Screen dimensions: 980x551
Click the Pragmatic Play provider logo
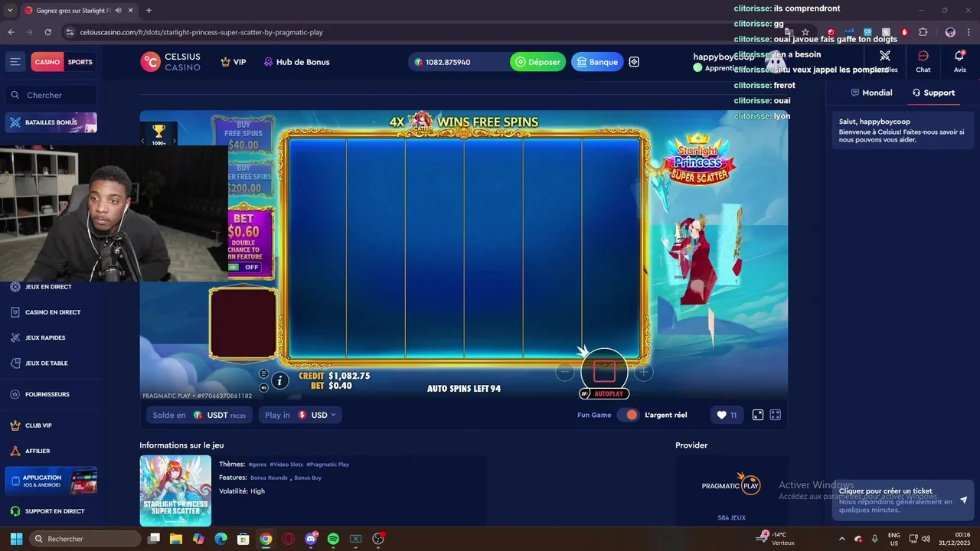click(731, 485)
